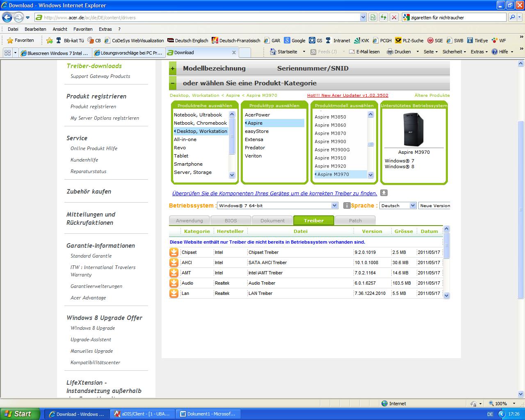Image resolution: width=525 pixels, height=420 pixels.
Task: Open the Sprache Deutsch dropdown
Action: point(398,205)
